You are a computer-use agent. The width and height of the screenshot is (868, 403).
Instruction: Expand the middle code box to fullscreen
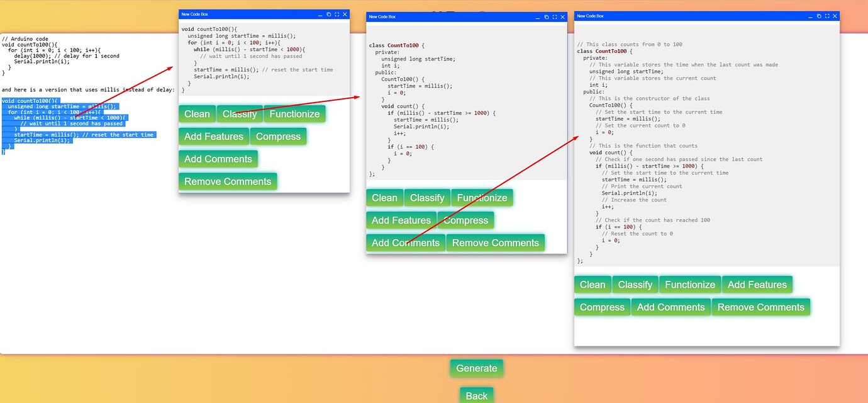554,17
